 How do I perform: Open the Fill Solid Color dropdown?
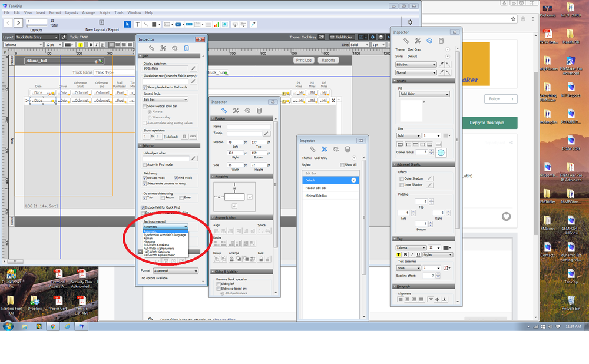(x=424, y=94)
